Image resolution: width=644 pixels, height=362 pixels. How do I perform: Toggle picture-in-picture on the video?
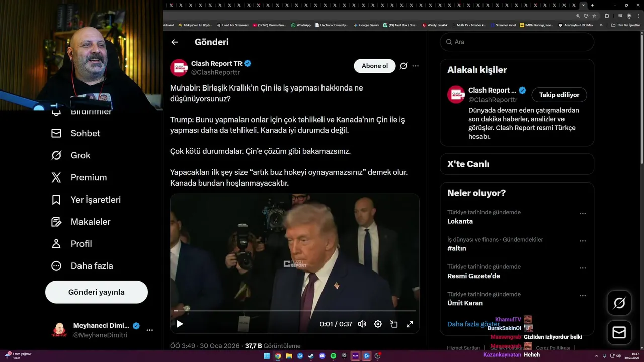(x=394, y=324)
